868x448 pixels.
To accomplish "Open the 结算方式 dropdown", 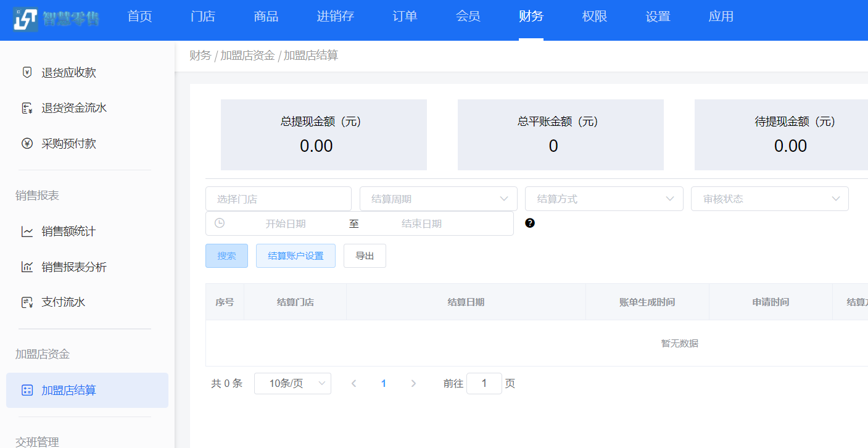I will click(603, 199).
